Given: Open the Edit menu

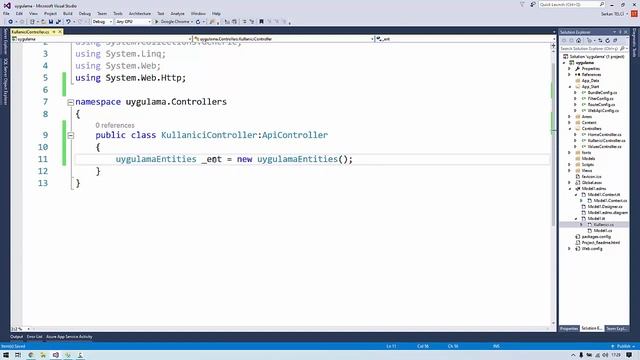Looking at the screenshot, I should click(x=19, y=13).
